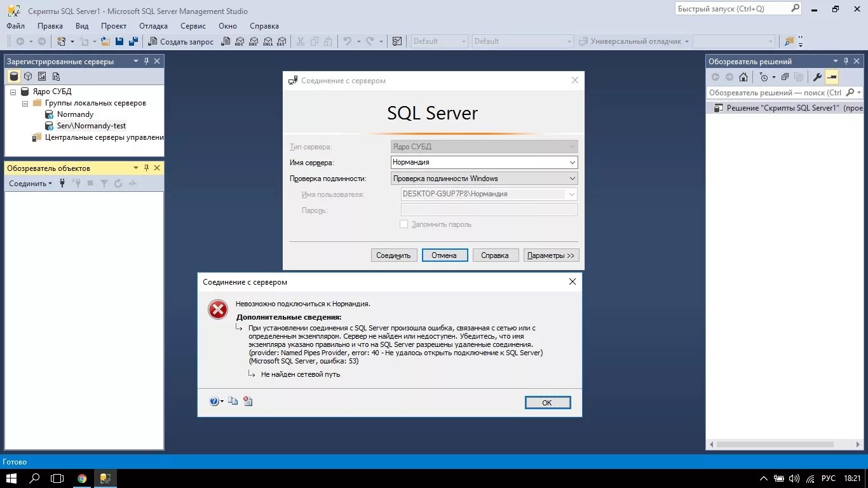The width and height of the screenshot is (868, 488).
Task: Click the Создать запрос toolbar button
Action: point(181,41)
